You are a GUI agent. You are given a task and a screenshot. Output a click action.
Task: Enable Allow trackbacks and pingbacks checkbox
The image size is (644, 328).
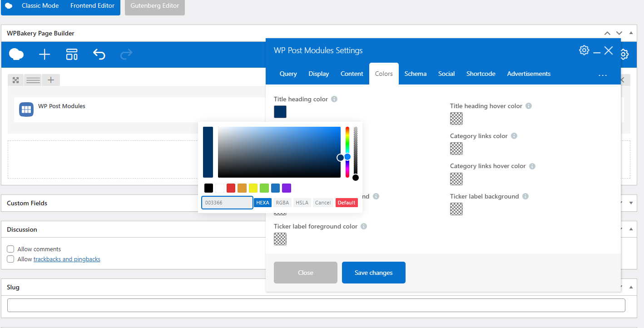click(x=10, y=259)
